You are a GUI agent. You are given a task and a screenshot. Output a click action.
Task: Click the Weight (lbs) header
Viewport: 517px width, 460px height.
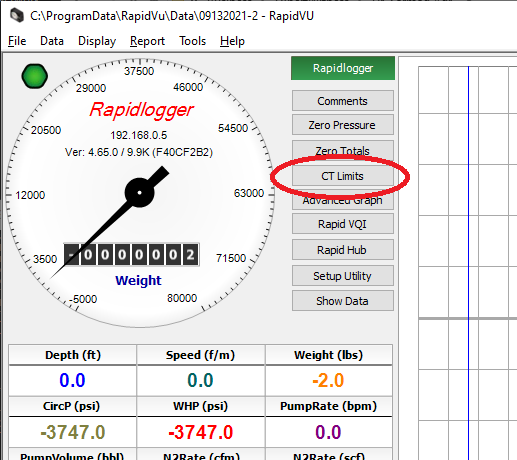coord(329,355)
